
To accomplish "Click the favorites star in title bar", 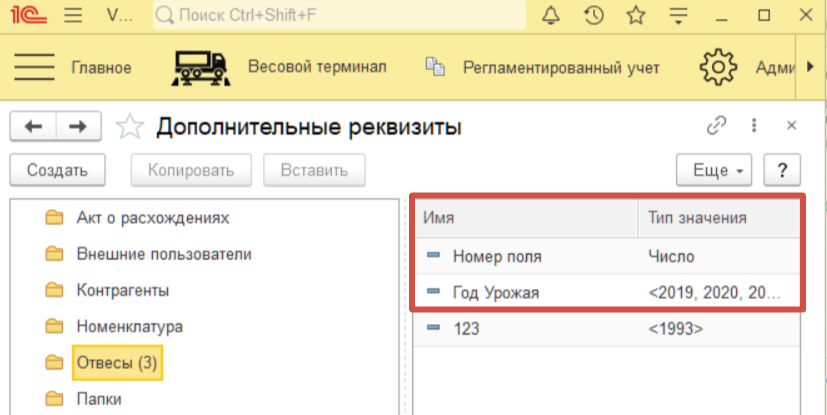I will tap(635, 16).
